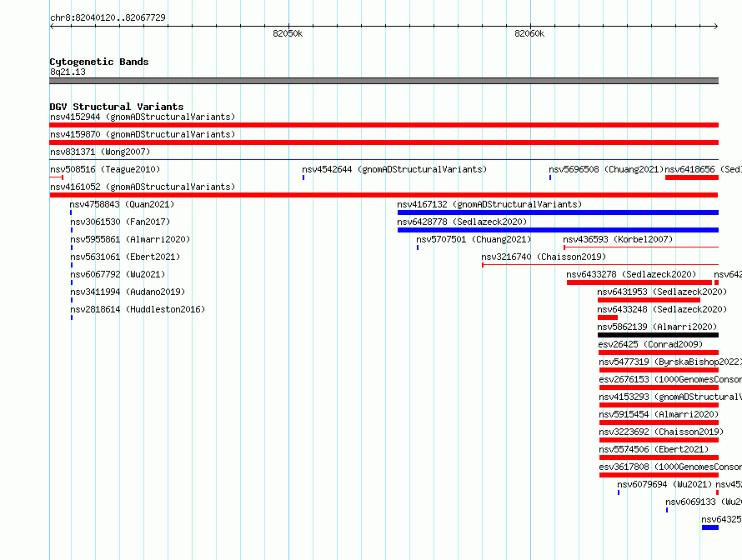Click nsv4153293 gnomAD variant label
Image resolution: width=742 pixels, height=560 pixels.
(x=670, y=397)
